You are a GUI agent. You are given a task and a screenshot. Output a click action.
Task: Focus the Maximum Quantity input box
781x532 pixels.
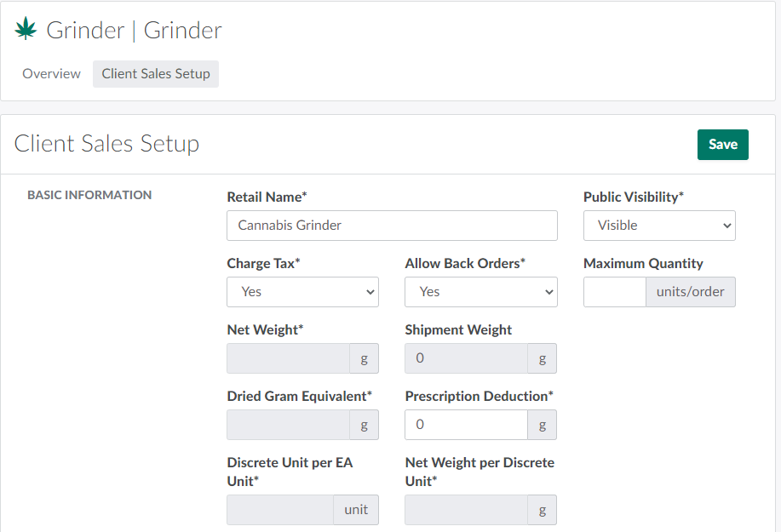tap(614, 292)
